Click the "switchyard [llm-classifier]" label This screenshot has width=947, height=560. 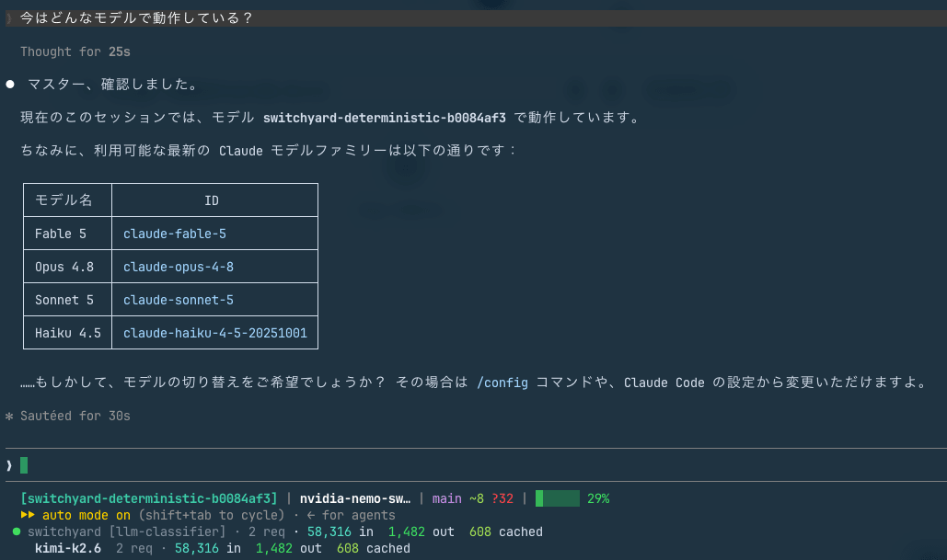(127, 531)
